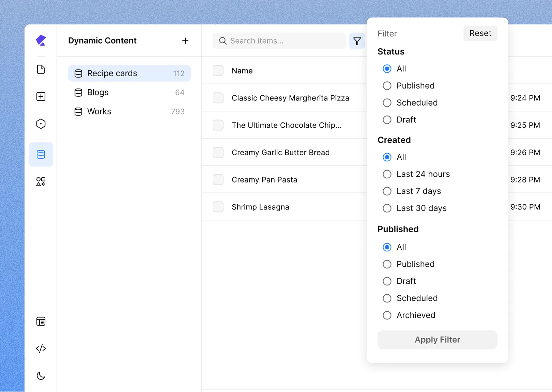This screenshot has width=552, height=392.
Task: Open the Blogs collection
Action: pos(129,93)
